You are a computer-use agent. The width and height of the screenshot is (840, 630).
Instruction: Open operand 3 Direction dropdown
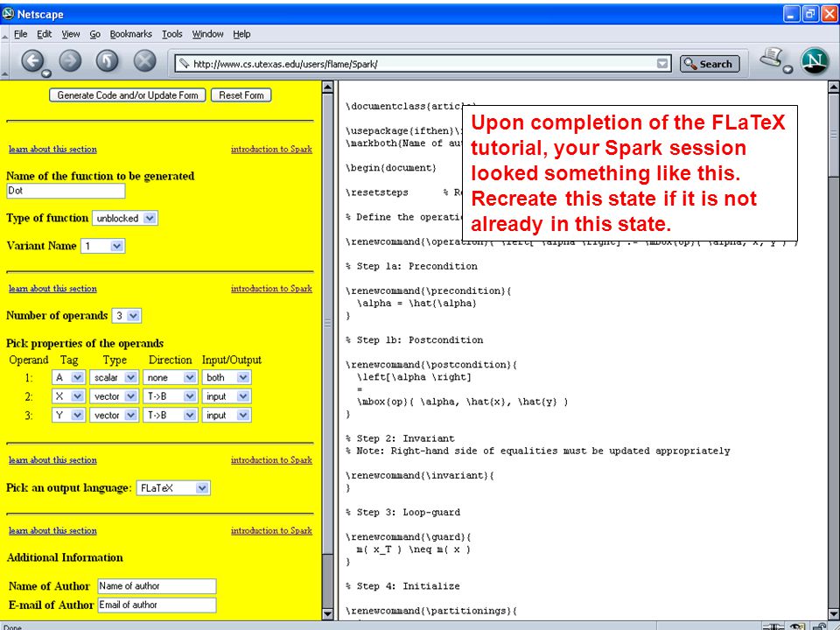coord(170,415)
